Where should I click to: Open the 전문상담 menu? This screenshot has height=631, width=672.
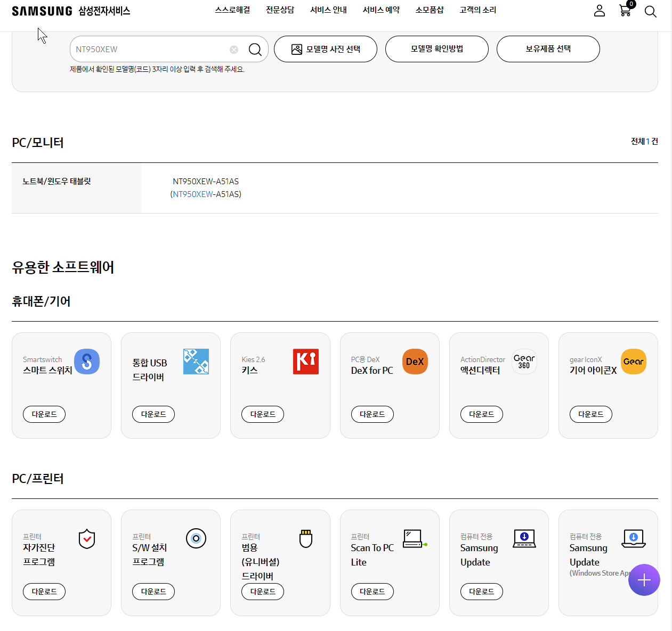(280, 10)
